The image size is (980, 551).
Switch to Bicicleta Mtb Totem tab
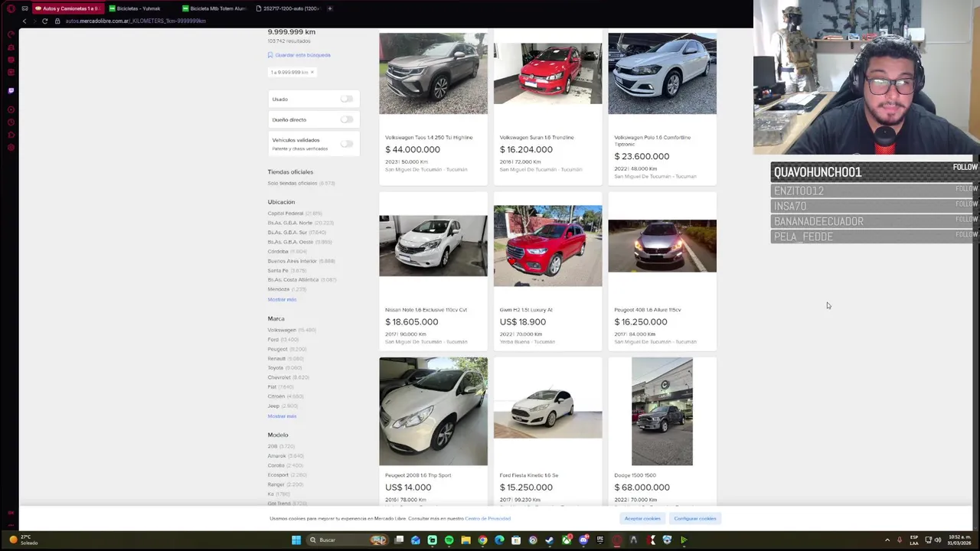[x=214, y=8]
